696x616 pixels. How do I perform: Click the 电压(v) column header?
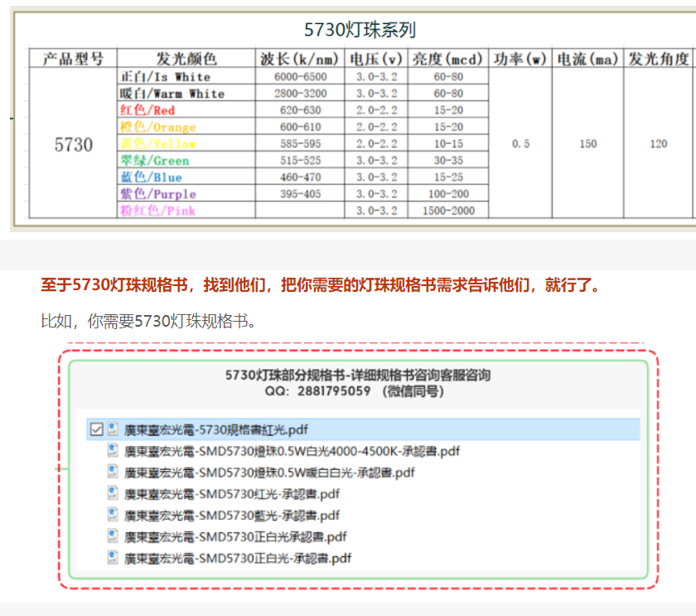376,58
